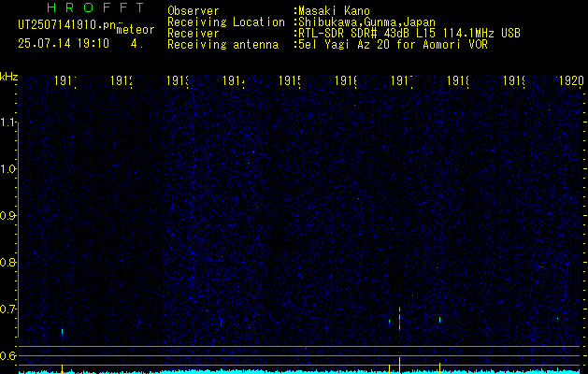This screenshot has width=588, height=374.
Task: Click the 0.8 kHz frequency axis label
Action: coord(7,262)
